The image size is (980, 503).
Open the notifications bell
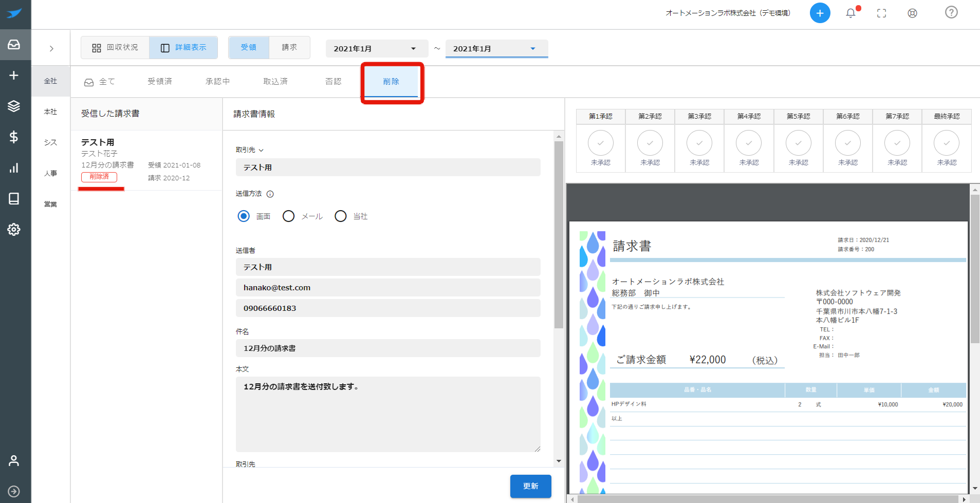[x=851, y=13]
